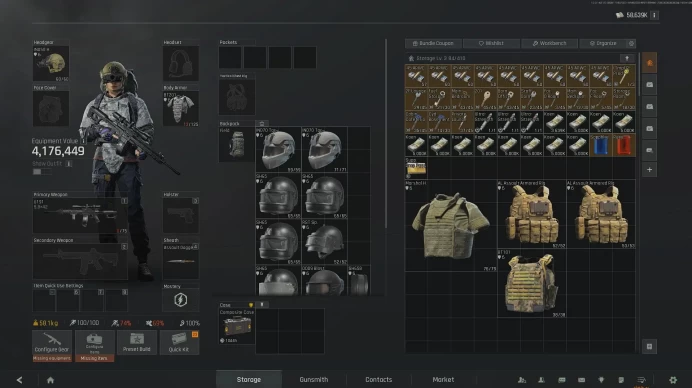Select the Body Armor slot vest

(181, 109)
